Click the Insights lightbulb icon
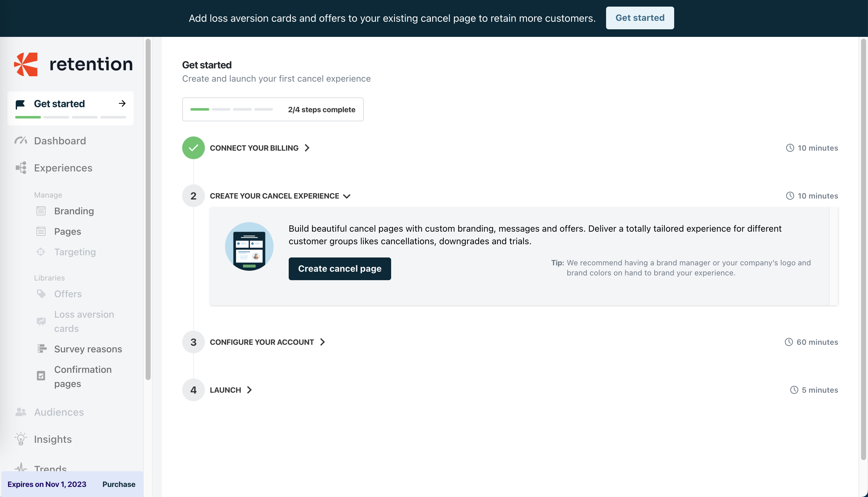This screenshot has width=868, height=497. pyautogui.click(x=21, y=439)
